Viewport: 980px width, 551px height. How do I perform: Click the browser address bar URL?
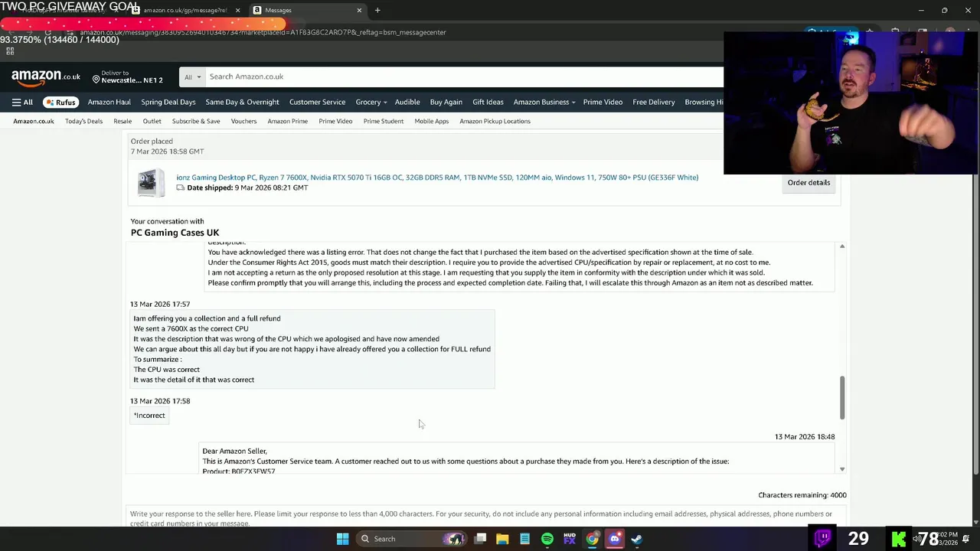click(263, 32)
